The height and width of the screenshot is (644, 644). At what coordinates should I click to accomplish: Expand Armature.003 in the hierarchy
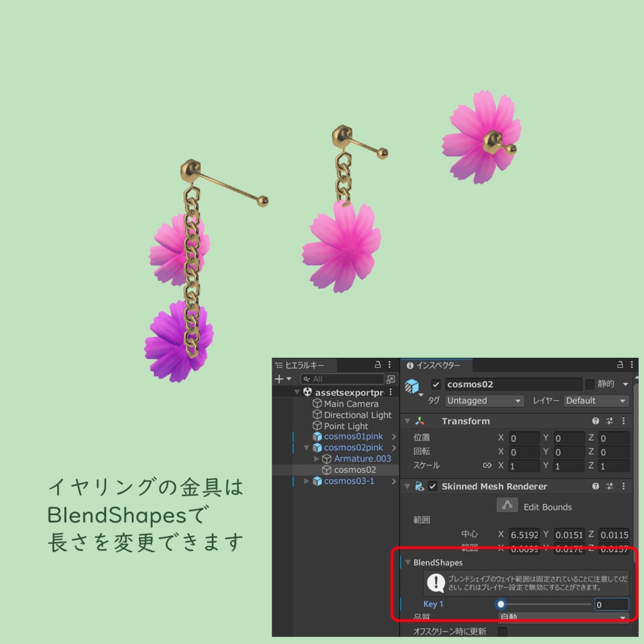tap(315, 458)
